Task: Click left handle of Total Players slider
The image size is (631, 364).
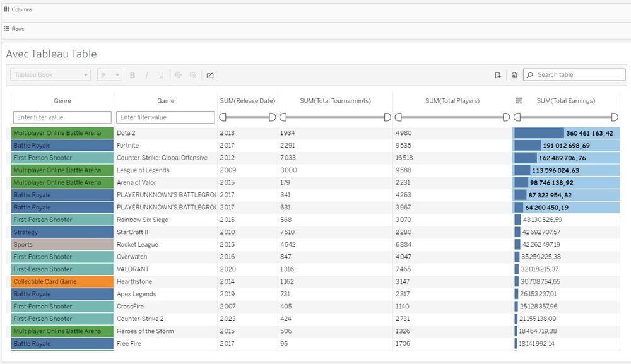Action: click(x=398, y=117)
